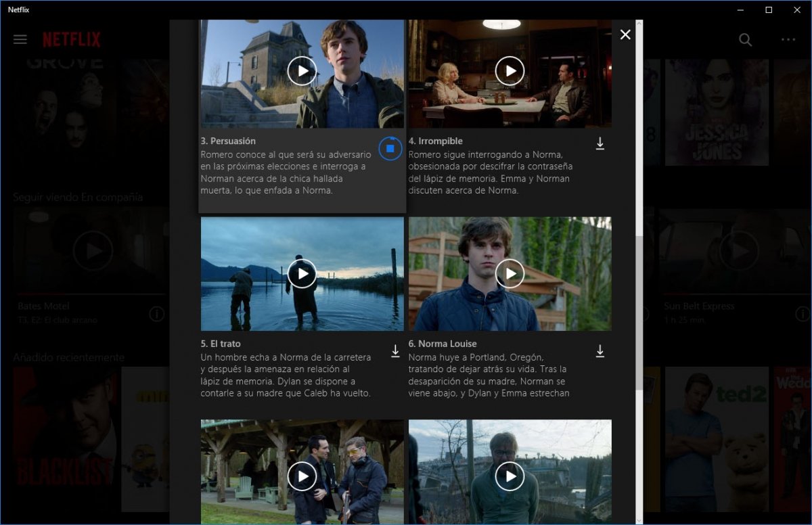Play episode 6 Norma Louise
This screenshot has width=812, height=525.
(510, 273)
